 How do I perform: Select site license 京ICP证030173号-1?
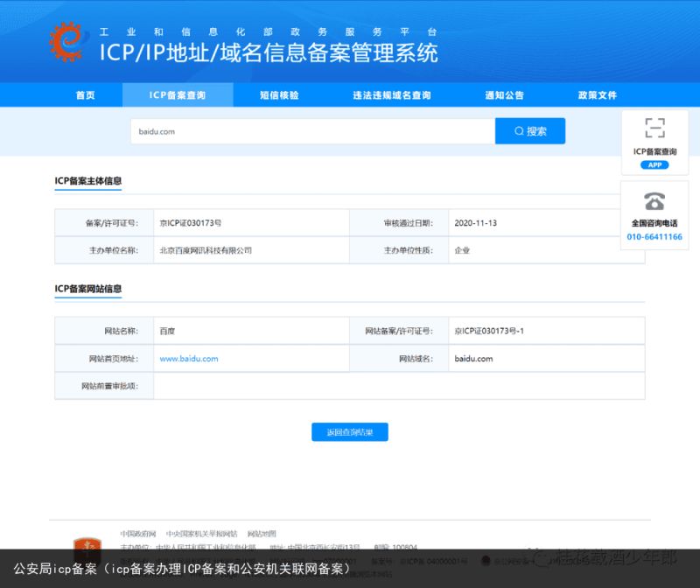489,331
